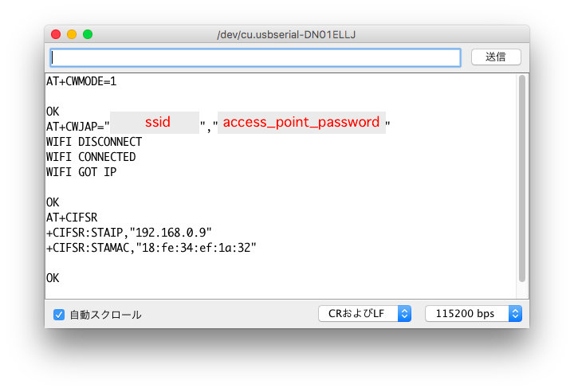Screen dimensions: 574x392
Task: Click the AT+CWMODE=1 output line
Action: 81,81
